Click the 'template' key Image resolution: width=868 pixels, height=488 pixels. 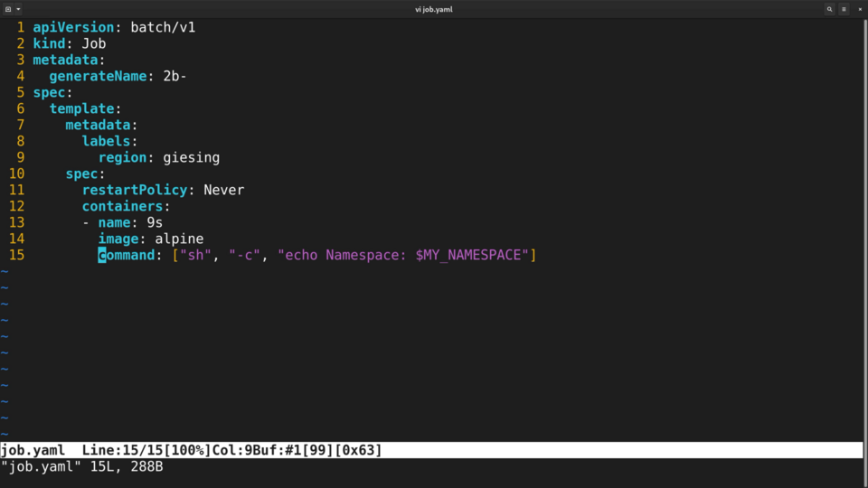(x=81, y=108)
